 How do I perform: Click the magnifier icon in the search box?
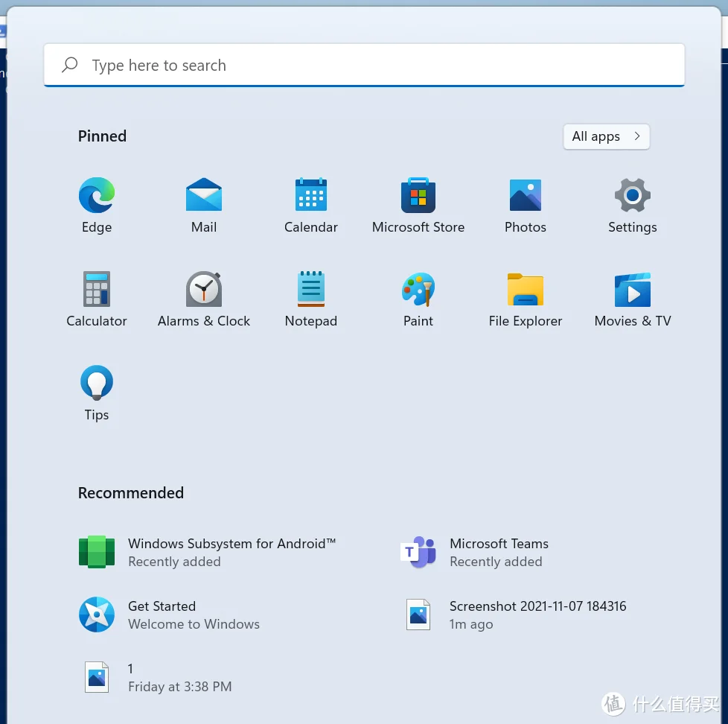(70, 65)
